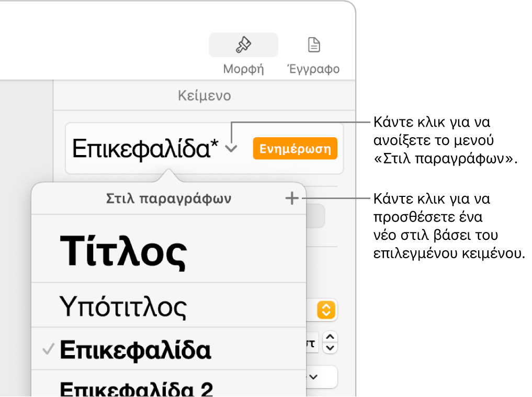The width and height of the screenshot is (532, 397).
Task: Choose the Τίτλος paragraph style
Action: (x=124, y=253)
